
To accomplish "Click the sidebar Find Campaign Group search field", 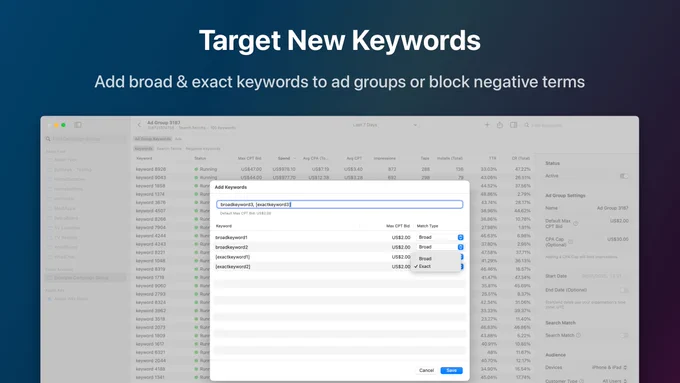I will tap(85, 139).
